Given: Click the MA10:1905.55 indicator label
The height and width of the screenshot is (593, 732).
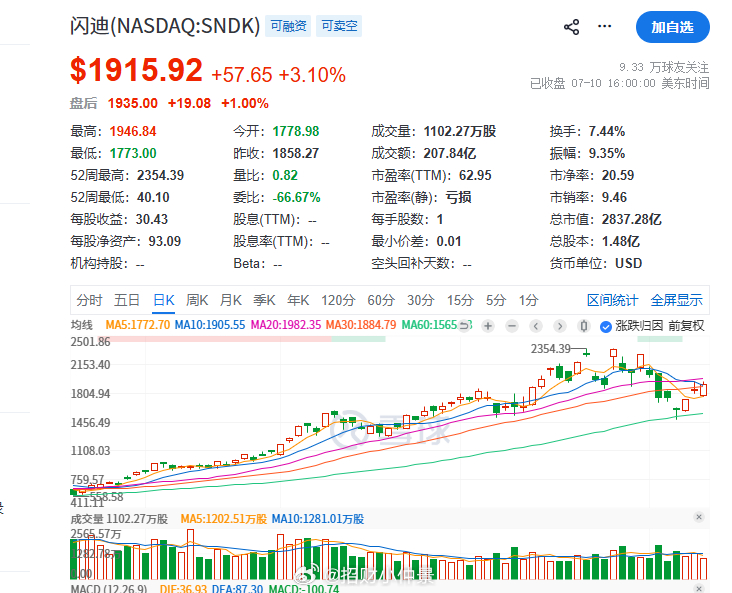Looking at the screenshot, I should point(210,325).
